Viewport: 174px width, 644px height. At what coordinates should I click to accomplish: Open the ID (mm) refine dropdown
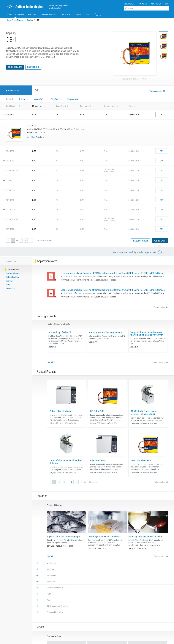tap(23, 99)
